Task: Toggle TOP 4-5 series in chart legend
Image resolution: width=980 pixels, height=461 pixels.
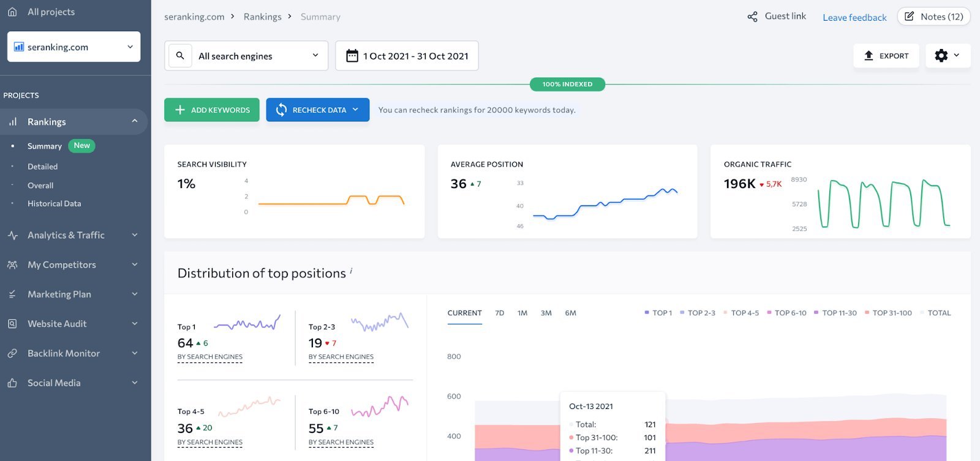Action: click(x=741, y=313)
